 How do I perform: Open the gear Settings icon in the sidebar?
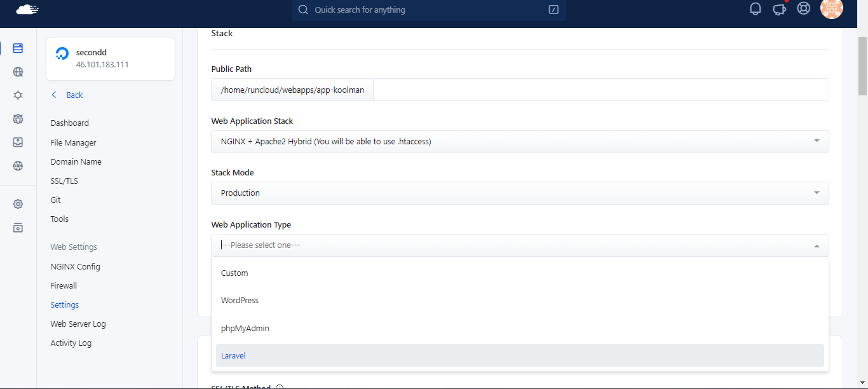click(18, 204)
